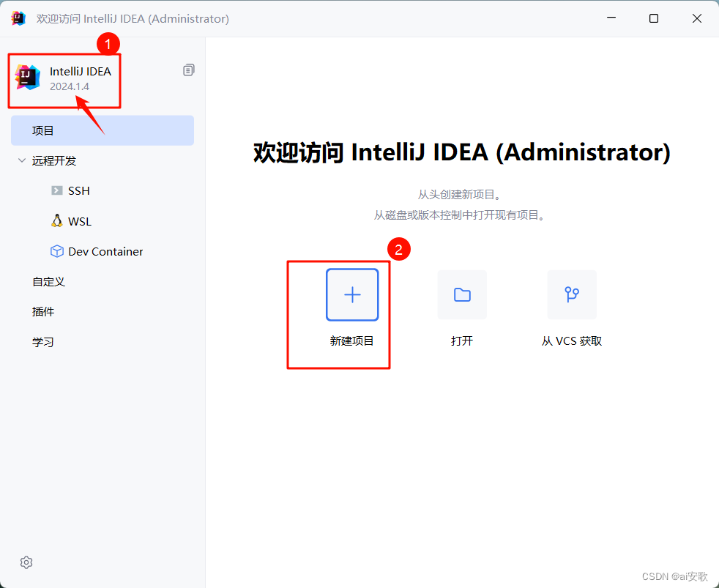Open the 自定义 sidebar tab
Viewport: 719px width, 588px height.
(x=48, y=282)
